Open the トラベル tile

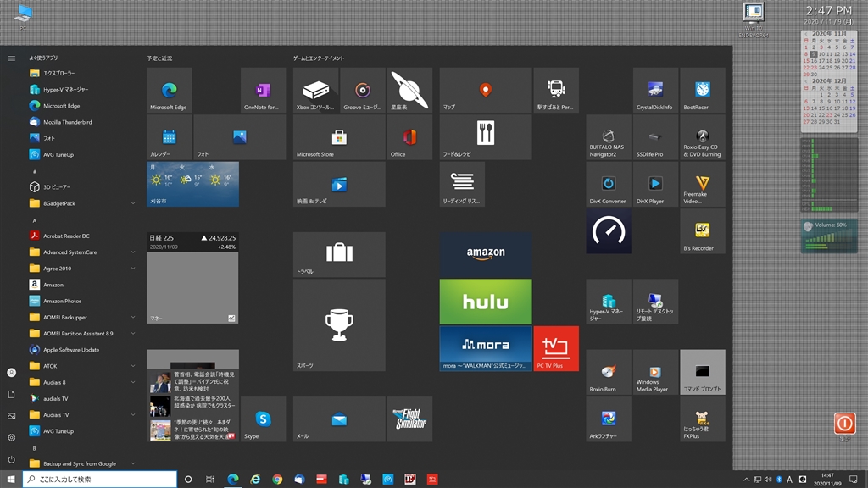click(x=339, y=254)
